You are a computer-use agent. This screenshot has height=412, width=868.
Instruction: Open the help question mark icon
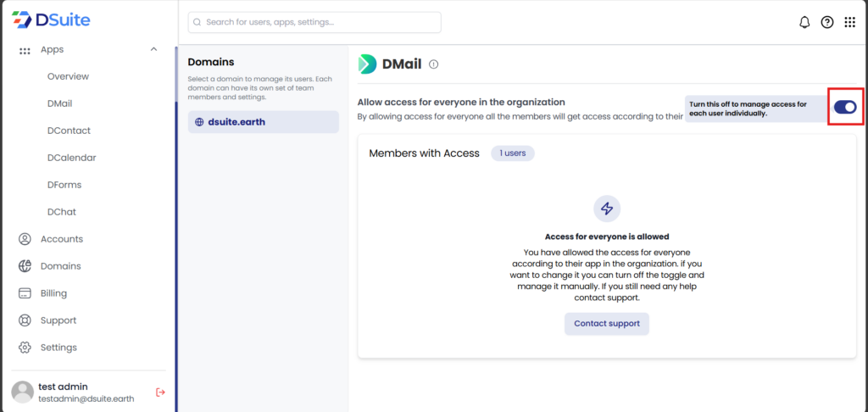tap(827, 23)
